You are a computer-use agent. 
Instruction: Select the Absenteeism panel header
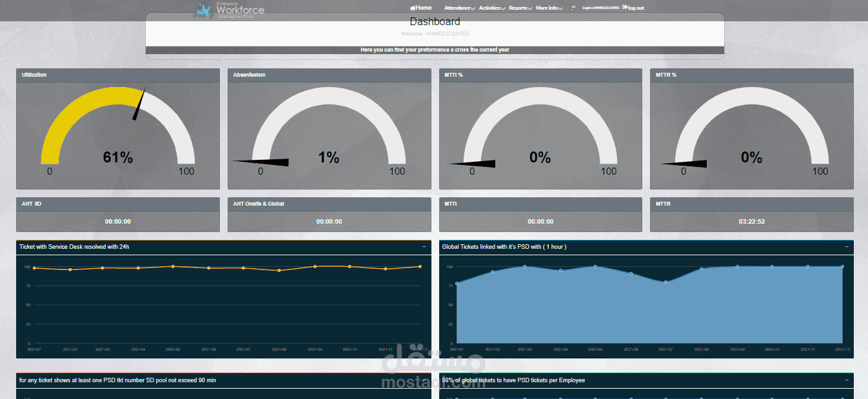tap(330, 75)
